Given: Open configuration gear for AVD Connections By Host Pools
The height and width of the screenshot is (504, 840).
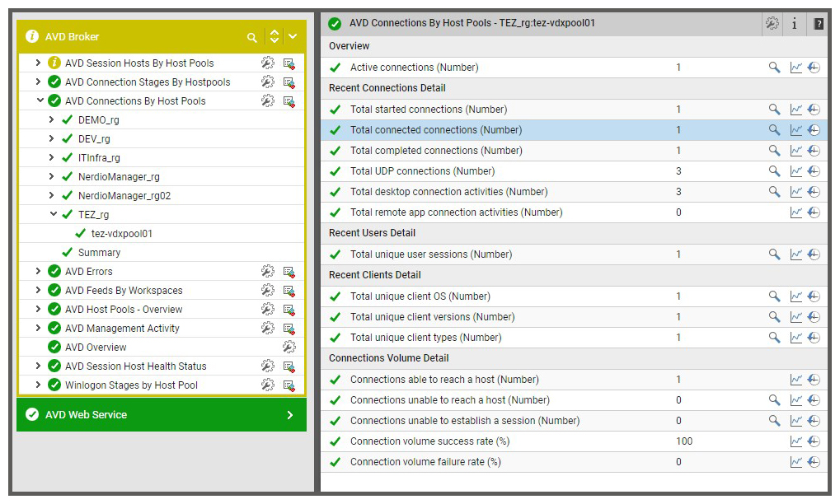Looking at the screenshot, I should click(x=268, y=100).
